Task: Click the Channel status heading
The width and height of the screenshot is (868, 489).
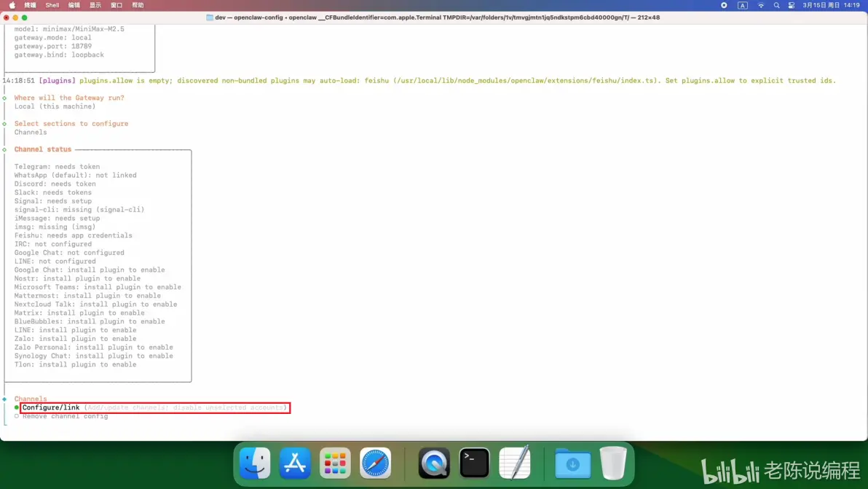Action: click(43, 149)
